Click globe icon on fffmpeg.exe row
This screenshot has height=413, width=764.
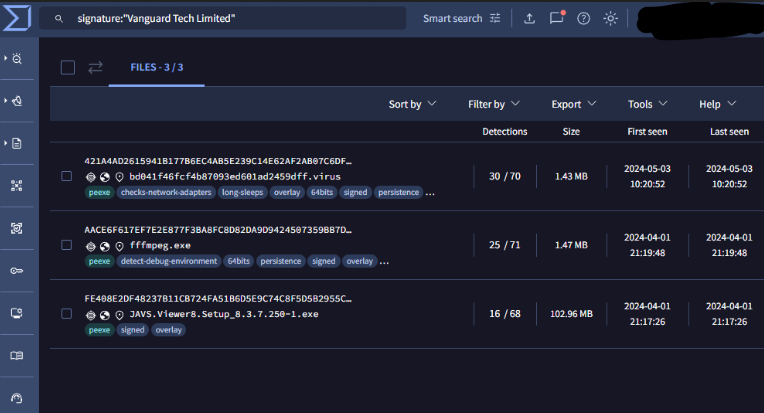click(105, 246)
